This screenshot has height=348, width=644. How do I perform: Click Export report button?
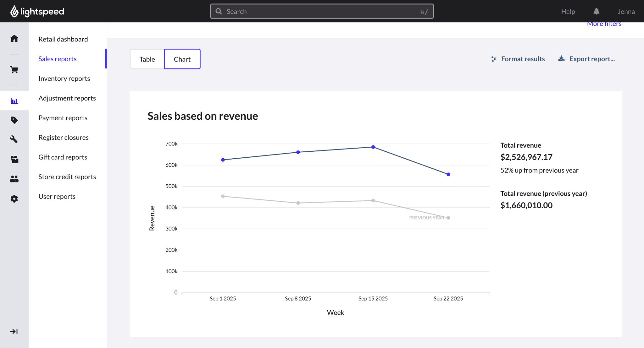[586, 59]
